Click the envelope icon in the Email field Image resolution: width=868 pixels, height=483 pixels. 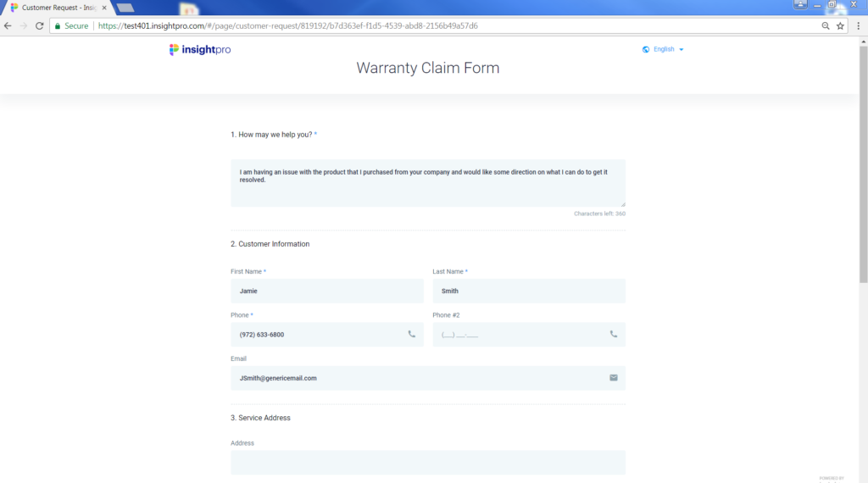pyautogui.click(x=614, y=378)
